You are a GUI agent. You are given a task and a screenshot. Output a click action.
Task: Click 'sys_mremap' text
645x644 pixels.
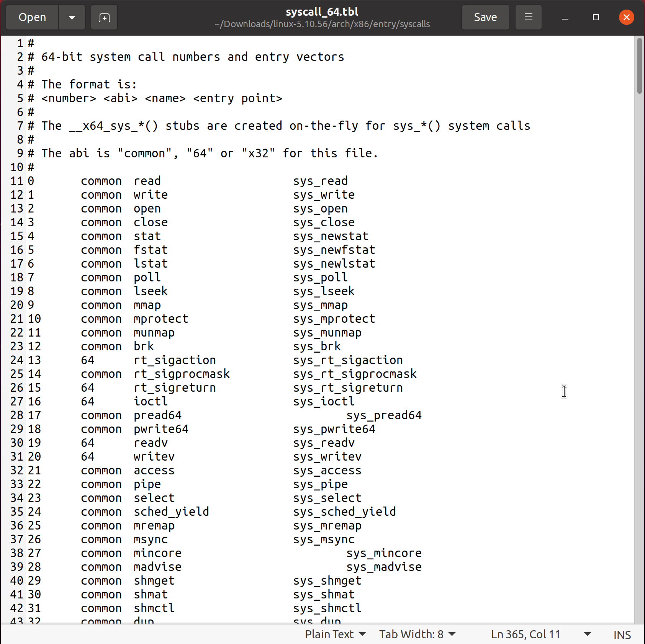click(x=327, y=525)
